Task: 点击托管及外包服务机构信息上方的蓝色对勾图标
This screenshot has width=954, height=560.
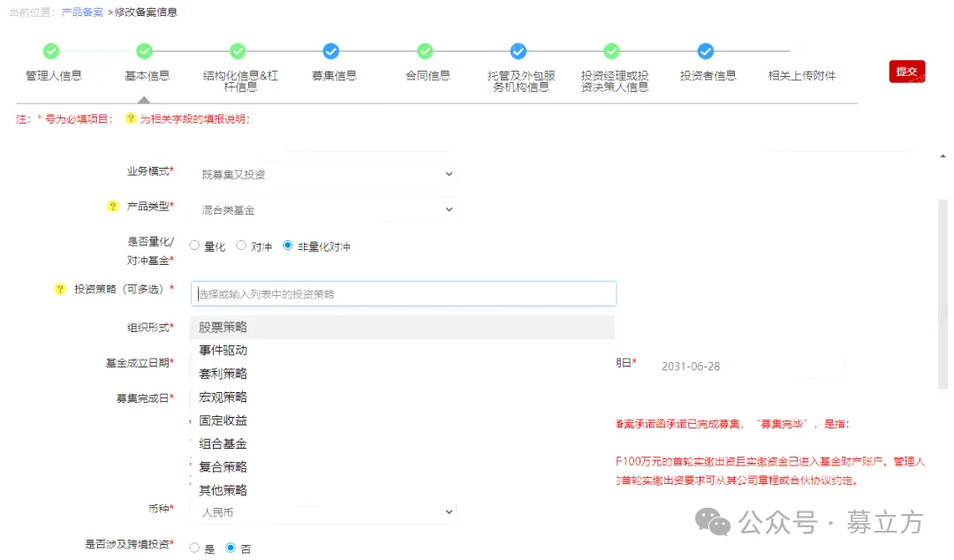Action: click(x=518, y=51)
